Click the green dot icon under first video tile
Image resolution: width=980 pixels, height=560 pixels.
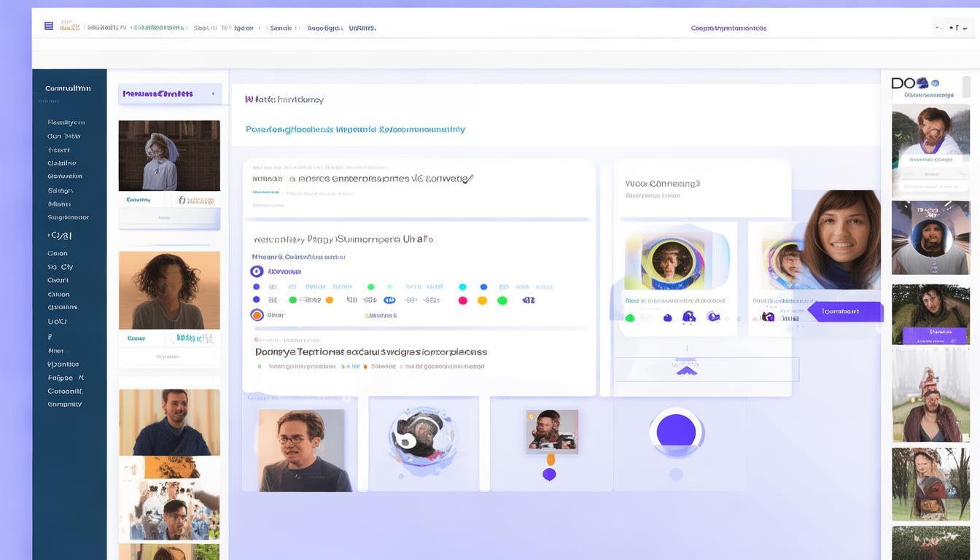pyautogui.click(x=630, y=317)
